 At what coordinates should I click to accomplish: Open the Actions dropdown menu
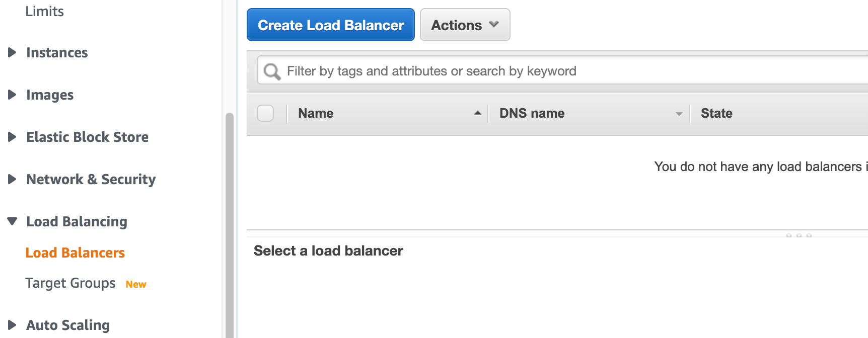pos(465,25)
